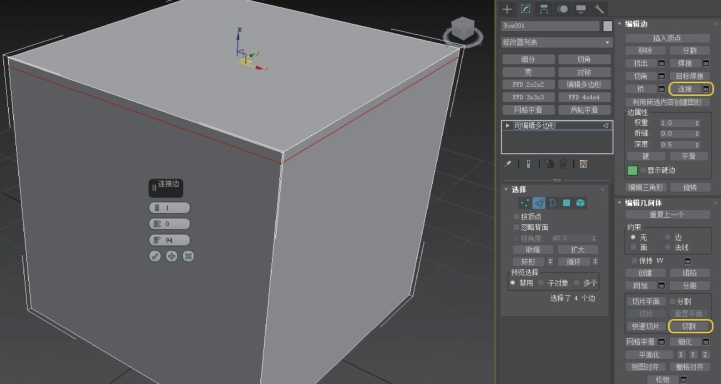Click the 插入顶点 button
The image size is (721, 384).
point(667,38)
